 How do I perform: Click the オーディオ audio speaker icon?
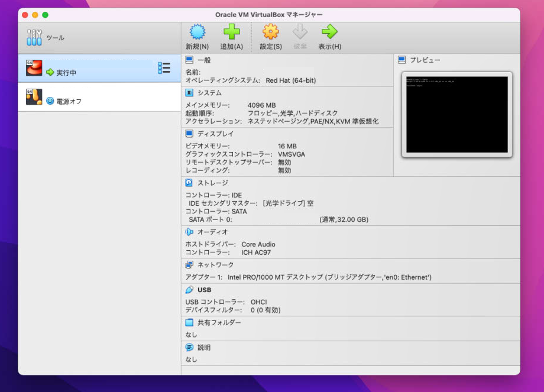pyautogui.click(x=189, y=232)
